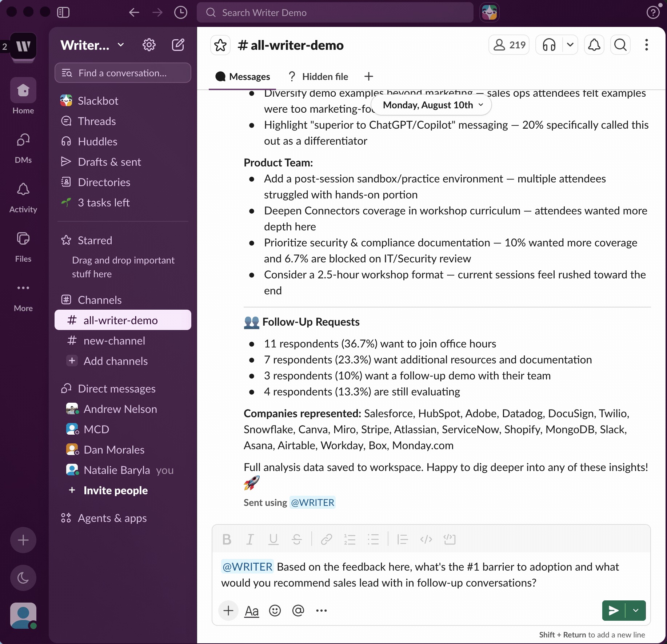Screen dimensions: 667x644
Task: Click the @WRITER mention link
Action: coord(313,503)
